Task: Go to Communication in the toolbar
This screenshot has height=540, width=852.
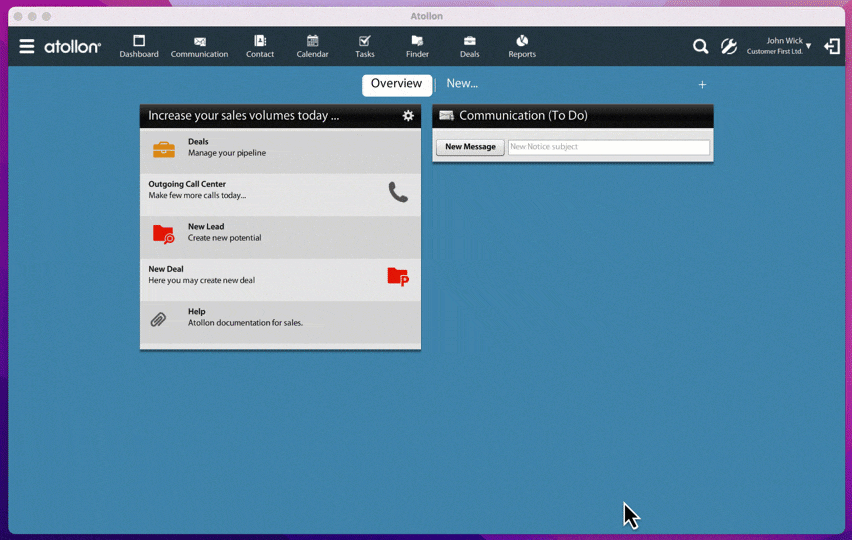Action: 199,46
